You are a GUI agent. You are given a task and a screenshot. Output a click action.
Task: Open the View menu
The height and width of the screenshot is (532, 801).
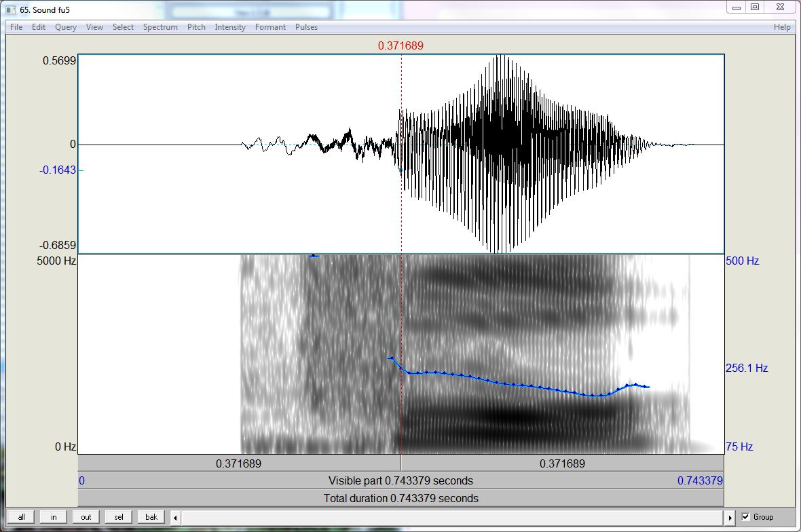[x=94, y=27]
